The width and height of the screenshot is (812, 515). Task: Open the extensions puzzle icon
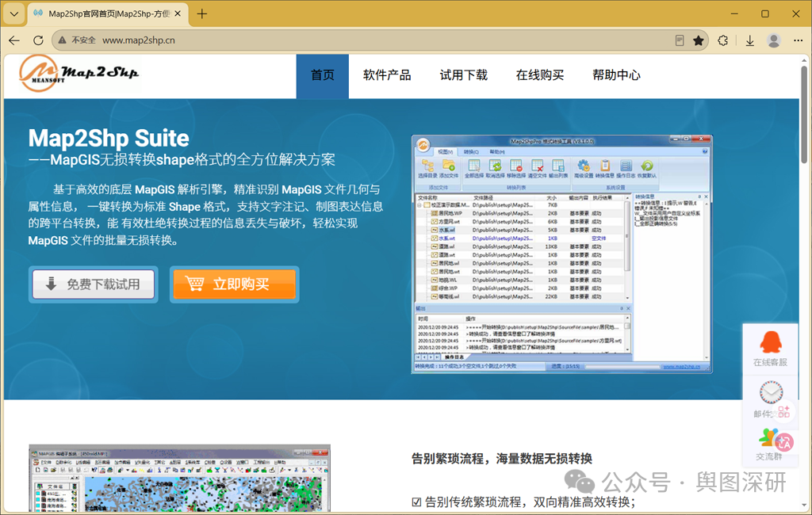(723, 40)
